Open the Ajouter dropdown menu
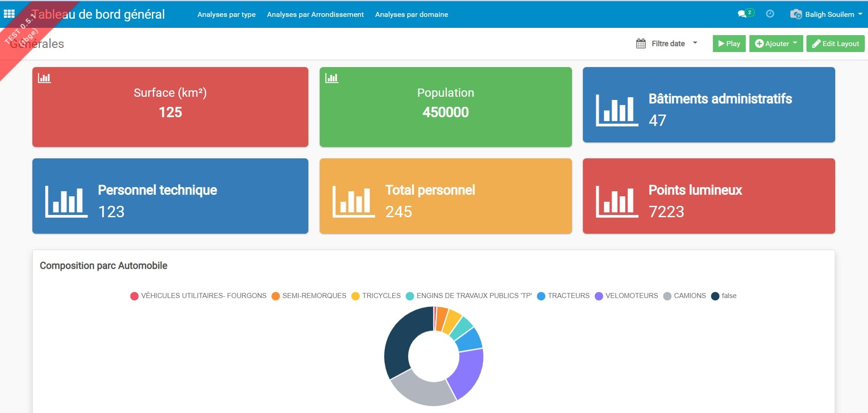Viewport: 868px width, 413px height. coord(775,43)
